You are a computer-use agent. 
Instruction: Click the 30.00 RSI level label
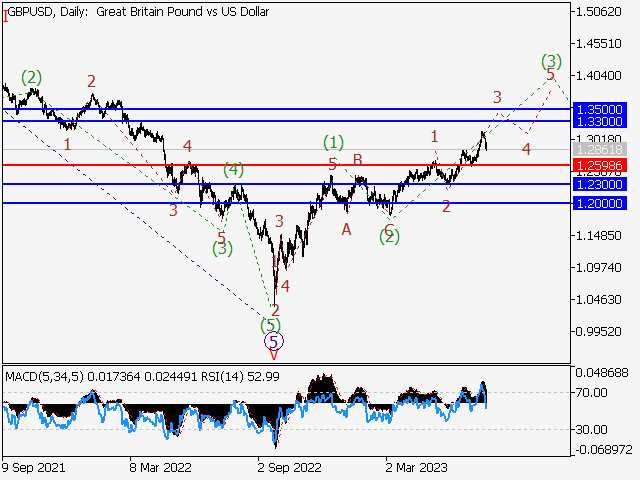pyautogui.click(x=591, y=429)
